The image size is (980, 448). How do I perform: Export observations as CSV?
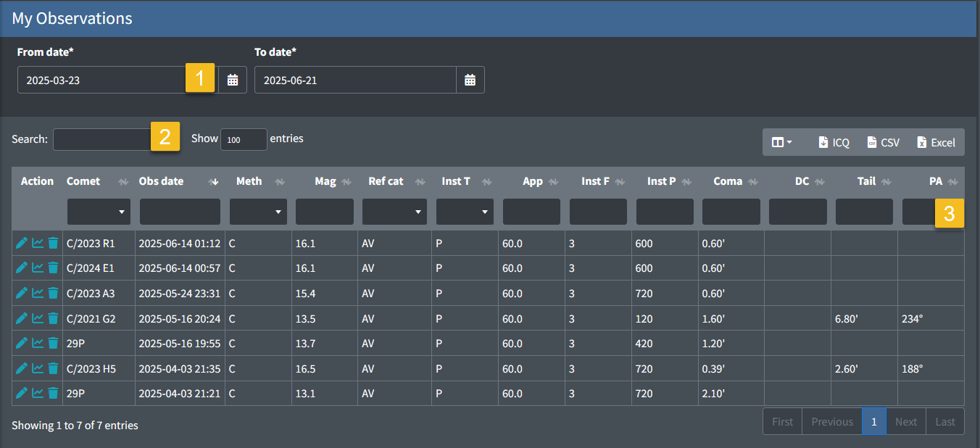tap(883, 142)
